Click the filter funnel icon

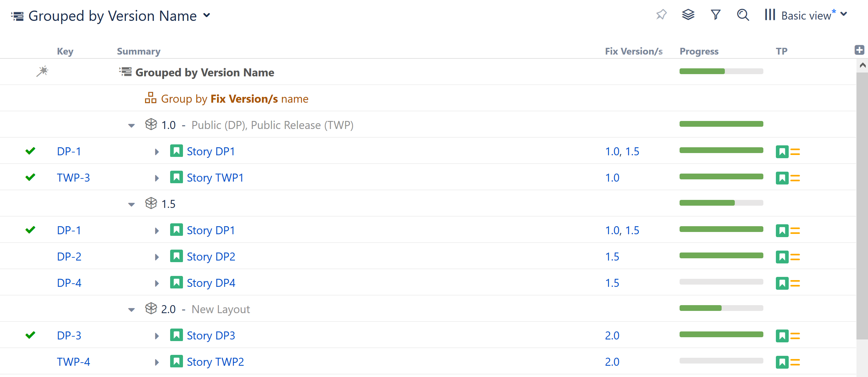pyautogui.click(x=715, y=15)
